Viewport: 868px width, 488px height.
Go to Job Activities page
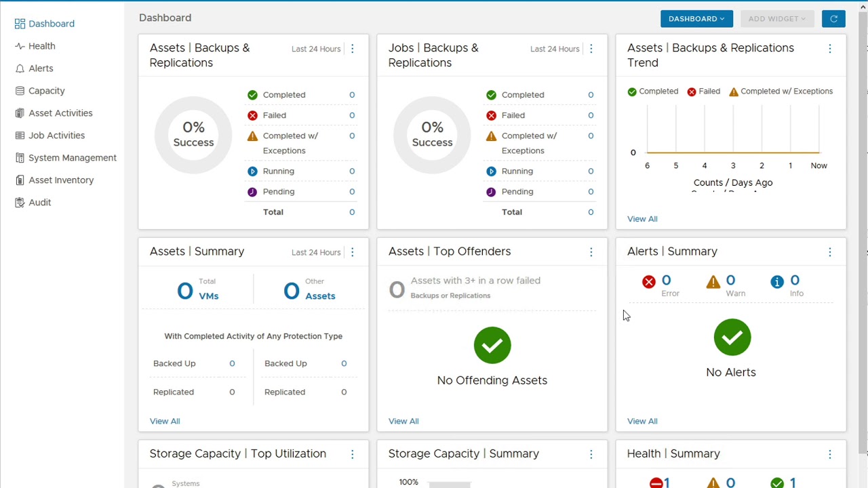tap(56, 136)
